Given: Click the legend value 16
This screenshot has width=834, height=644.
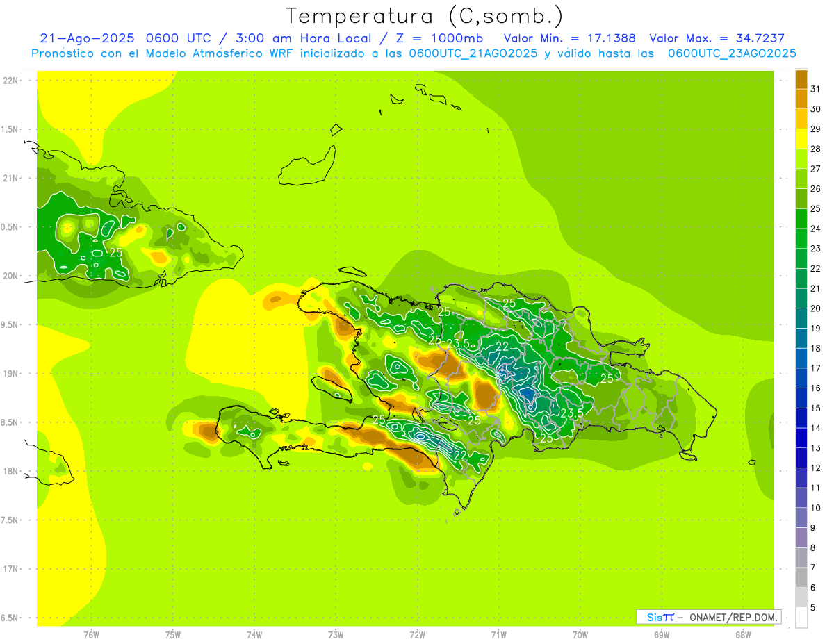Looking at the screenshot, I should [816, 388].
